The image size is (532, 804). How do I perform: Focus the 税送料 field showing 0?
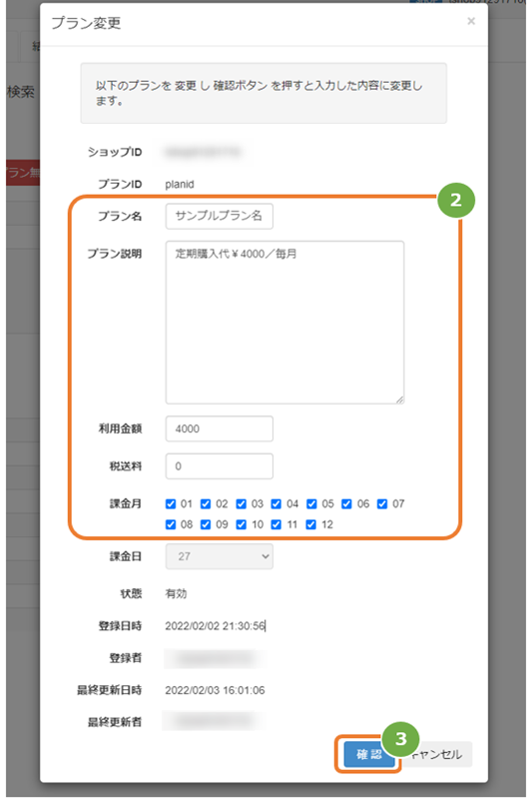(219, 466)
